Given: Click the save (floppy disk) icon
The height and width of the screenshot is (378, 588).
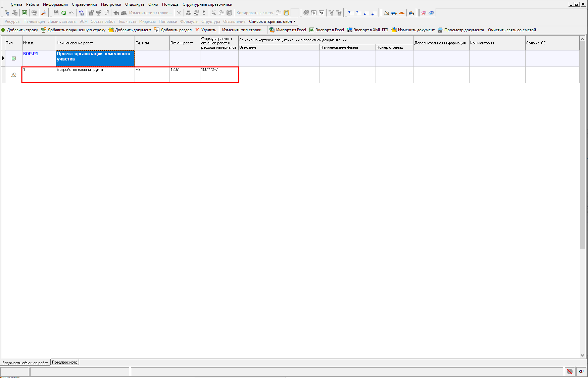Looking at the screenshot, I should click(56, 13).
